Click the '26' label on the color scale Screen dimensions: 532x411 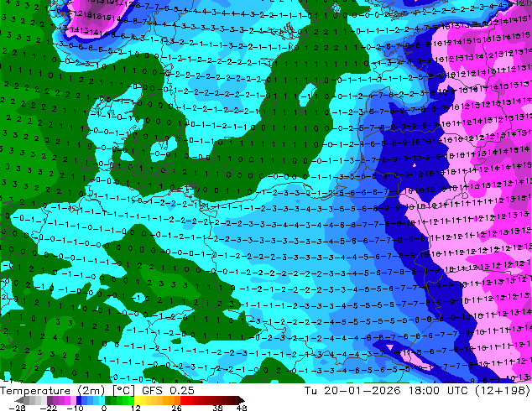pos(176,408)
